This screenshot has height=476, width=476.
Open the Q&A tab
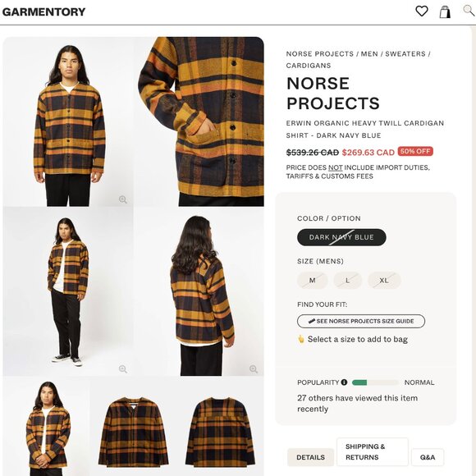pyautogui.click(x=428, y=457)
